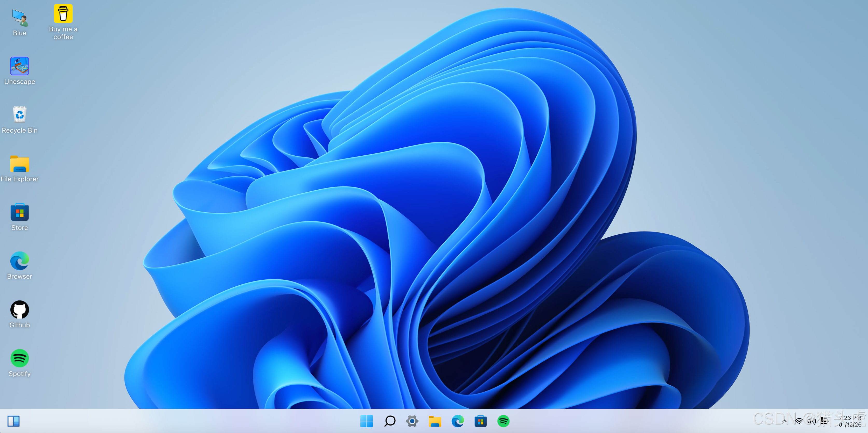The image size is (868, 433).
Task: Open Settings gear in taskbar
Action: (412, 421)
